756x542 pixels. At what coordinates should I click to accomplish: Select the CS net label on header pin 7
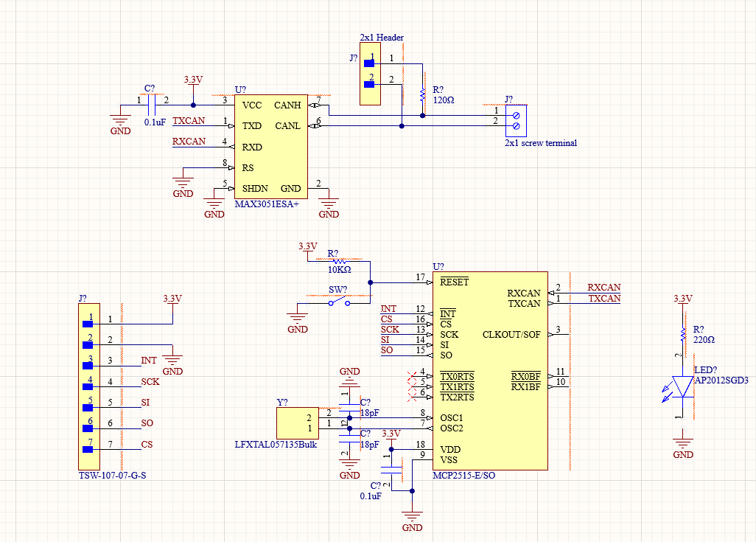(x=147, y=444)
